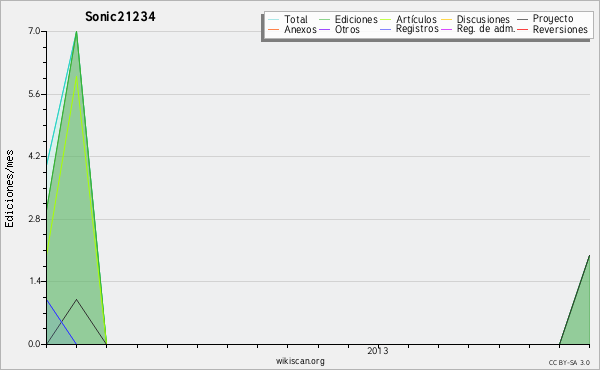Viewport: 600px width, 370px height.
Task: Select the Reg. de adm. legend entry
Action: point(486,29)
